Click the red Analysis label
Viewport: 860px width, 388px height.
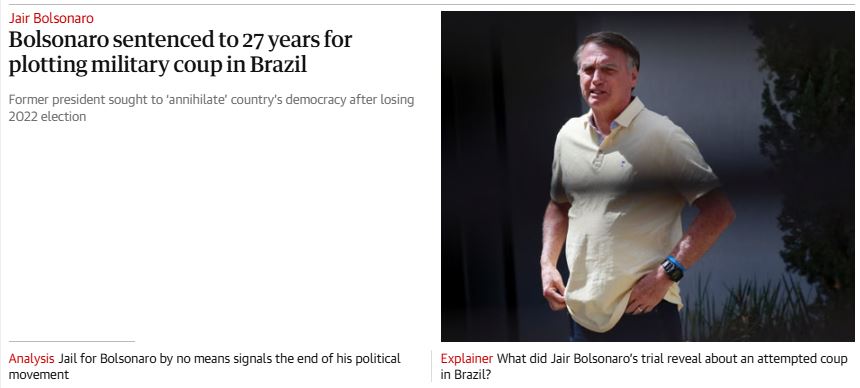coord(31,359)
